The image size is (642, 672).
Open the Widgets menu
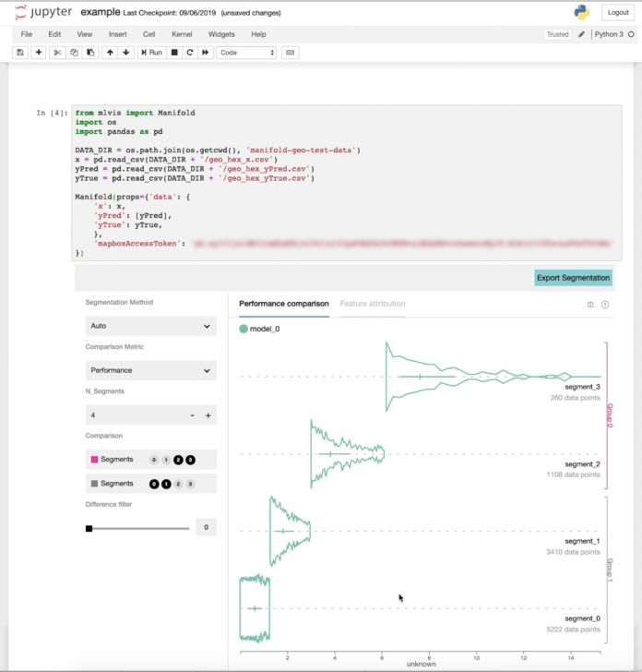[x=221, y=34]
